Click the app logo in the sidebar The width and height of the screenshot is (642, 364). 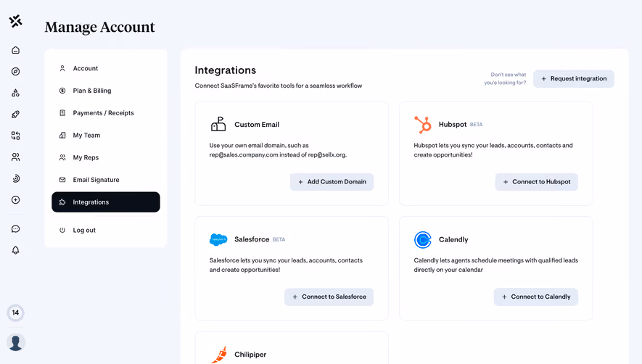pyautogui.click(x=15, y=21)
